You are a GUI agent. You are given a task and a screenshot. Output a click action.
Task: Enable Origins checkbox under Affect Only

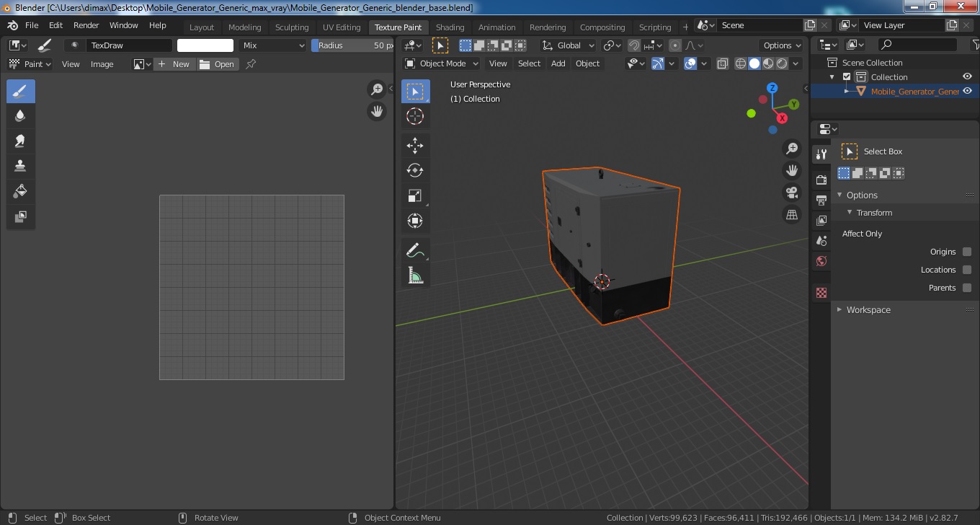(967, 252)
